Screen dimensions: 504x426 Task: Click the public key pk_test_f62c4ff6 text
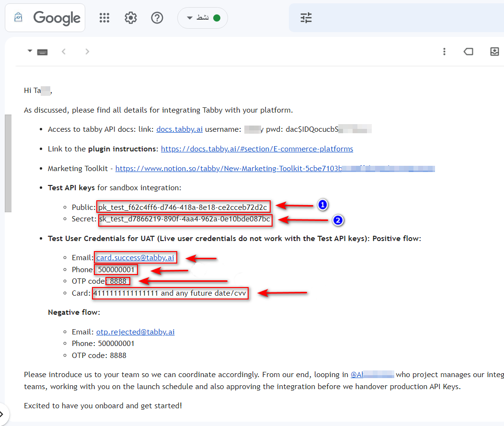[183, 207]
